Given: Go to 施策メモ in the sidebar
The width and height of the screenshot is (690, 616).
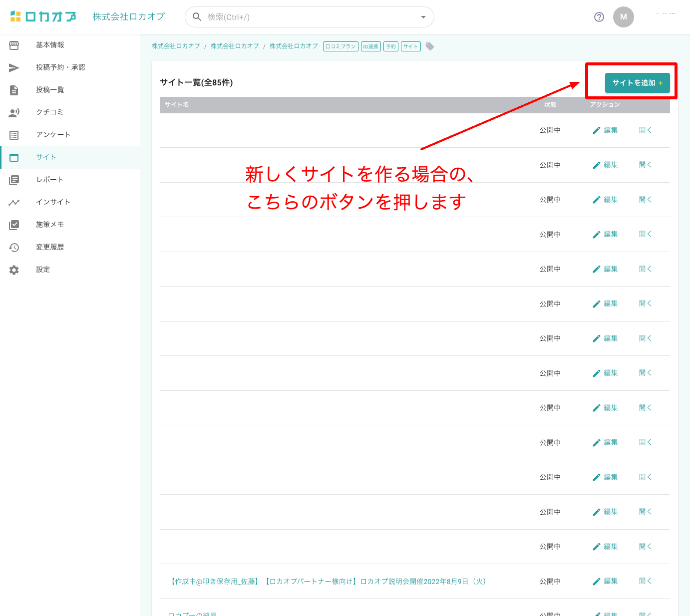Looking at the screenshot, I should (x=50, y=225).
